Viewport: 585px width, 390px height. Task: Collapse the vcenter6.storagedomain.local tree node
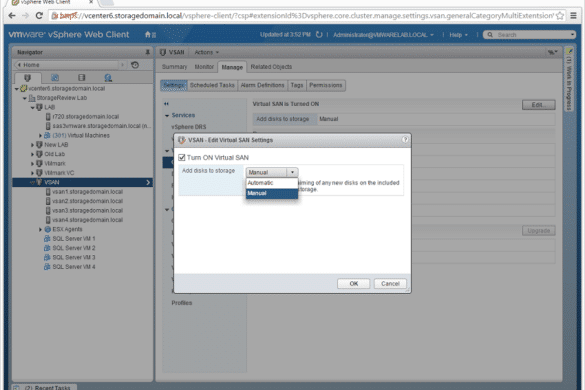(x=17, y=89)
